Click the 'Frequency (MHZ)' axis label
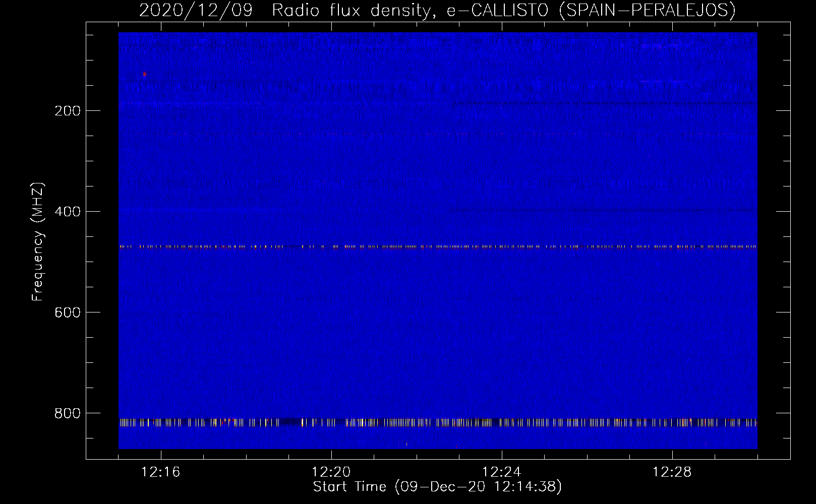Image resolution: width=816 pixels, height=504 pixels. coord(38,242)
